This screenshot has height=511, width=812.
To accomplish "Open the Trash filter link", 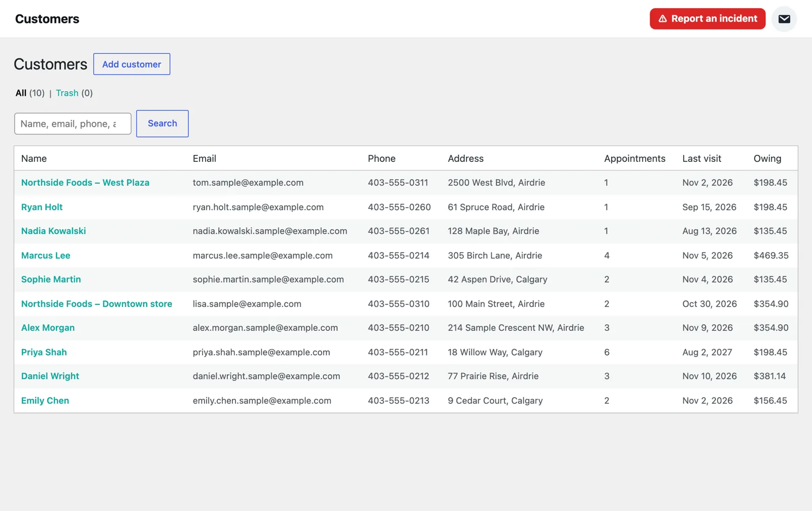I will click(x=67, y=93).
